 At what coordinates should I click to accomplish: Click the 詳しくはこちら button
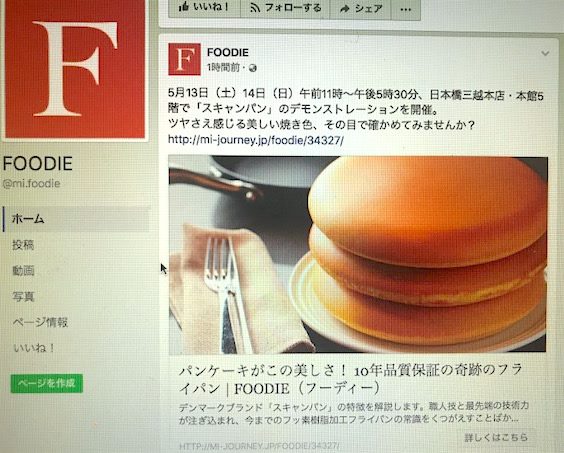click(x=496, y=438)
